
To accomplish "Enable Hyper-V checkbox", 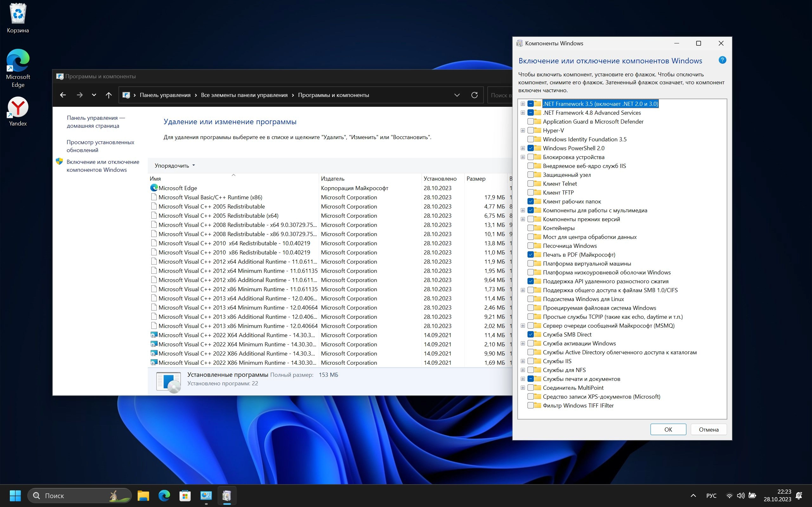I will [530, 131].
